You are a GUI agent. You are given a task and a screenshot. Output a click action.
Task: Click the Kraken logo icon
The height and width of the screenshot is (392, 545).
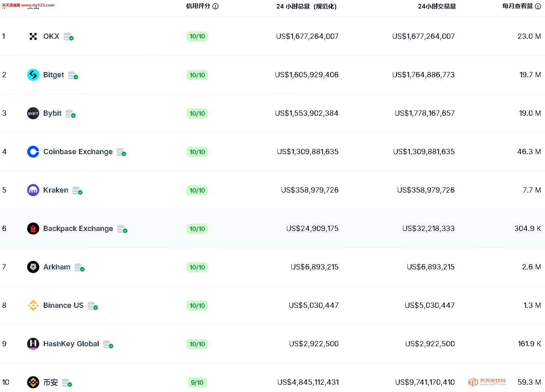click(33, 190)
